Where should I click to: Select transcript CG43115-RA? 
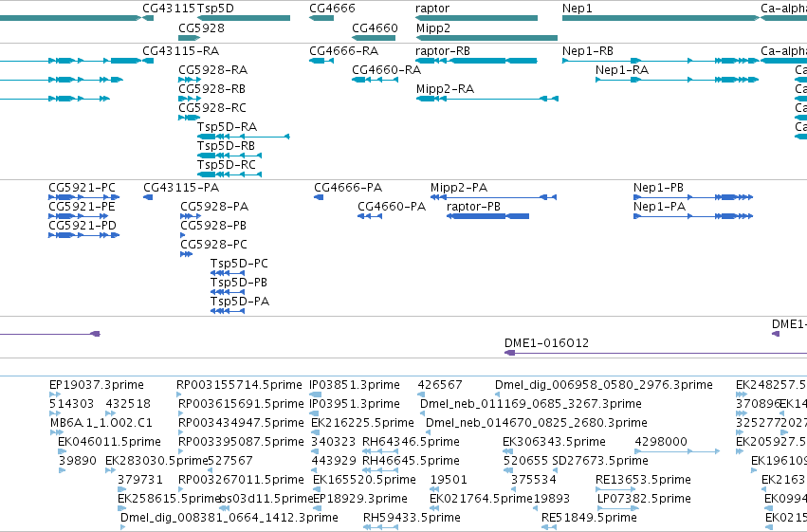148,61
